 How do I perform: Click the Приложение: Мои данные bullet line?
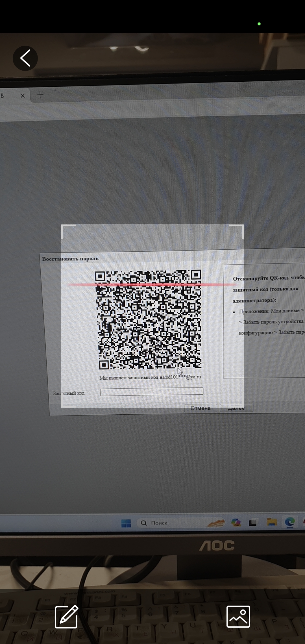[272, 311]
